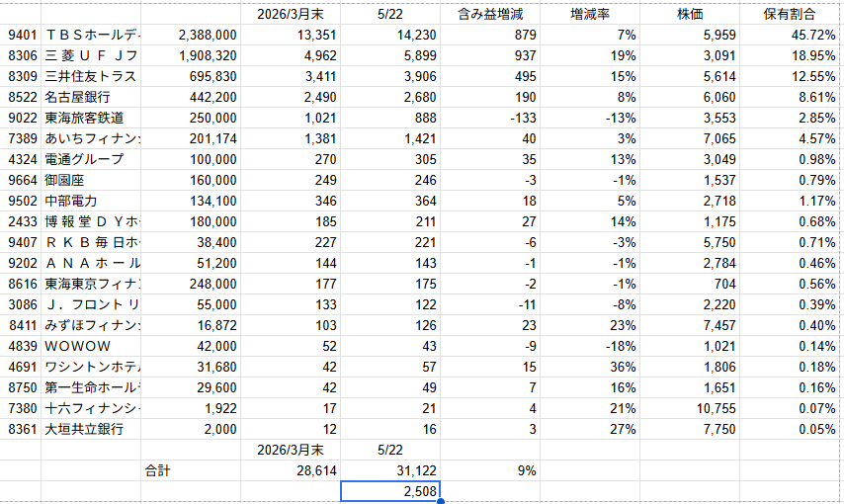
Task: Select the 937 gain cell
Action: tap(490, 55)
